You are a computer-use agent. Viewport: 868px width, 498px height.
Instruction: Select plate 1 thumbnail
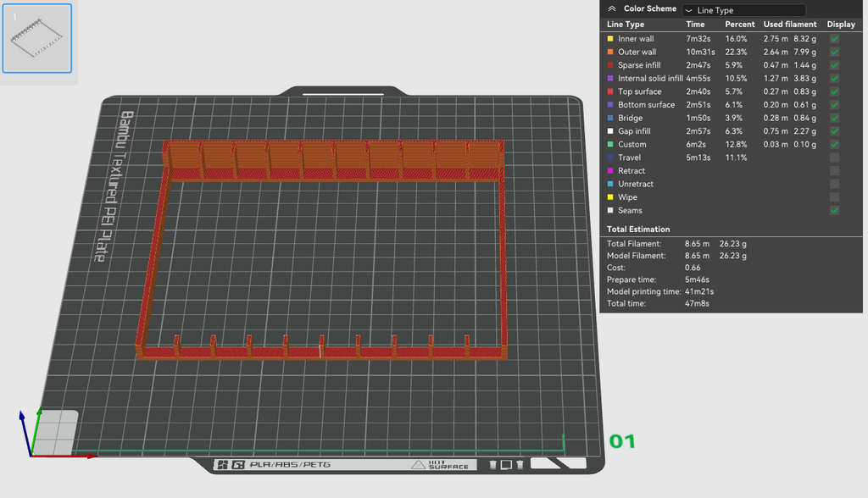(x=37, y=38)
